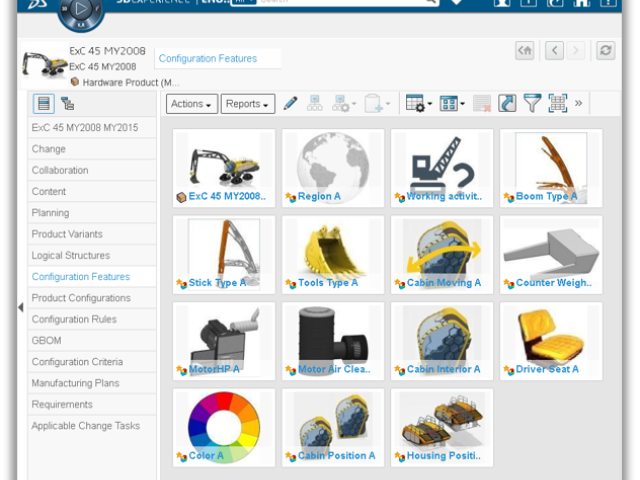
Task: Switch to the tree structure view icon
Action: point(67,104)
